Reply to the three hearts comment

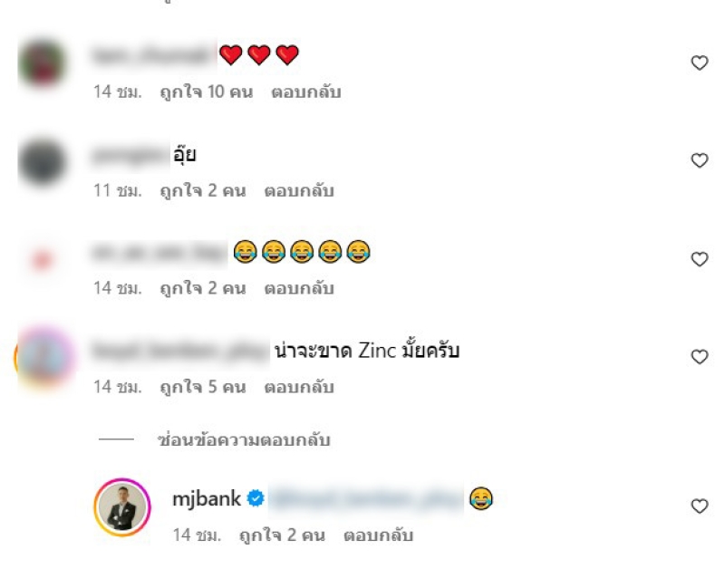tap(306, 92)
